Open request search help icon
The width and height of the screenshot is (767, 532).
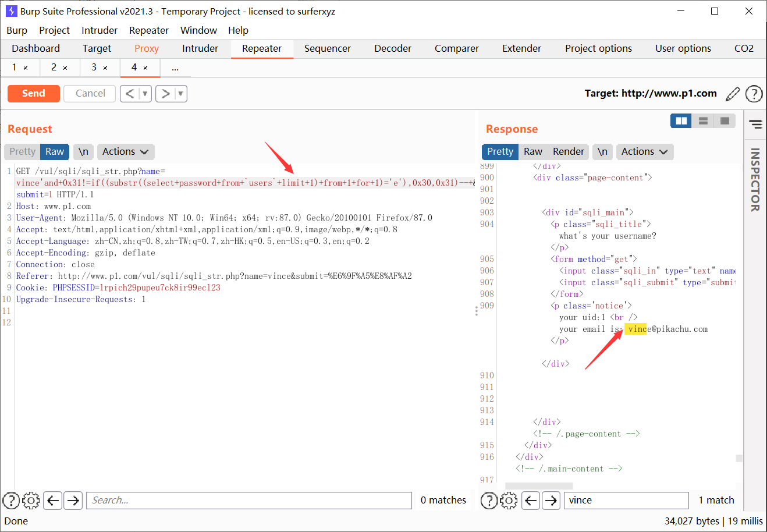click(11, 500)
